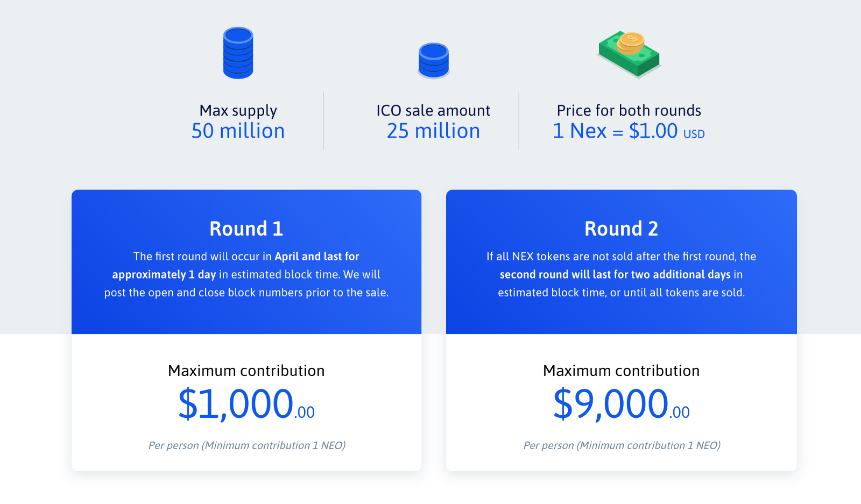Click divider between Max supply and ICO sale
The height and width of the screenshot is (504, 861).
[x=323, y=120]
